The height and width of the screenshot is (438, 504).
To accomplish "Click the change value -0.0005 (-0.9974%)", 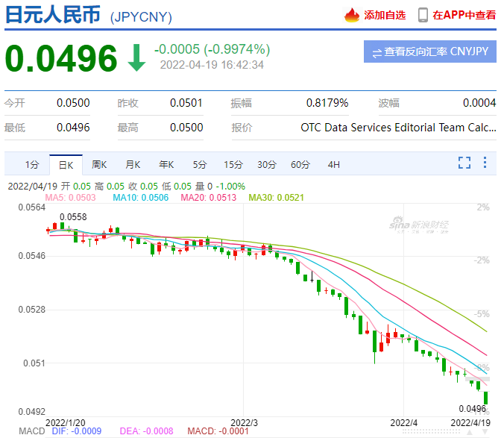I will pyautogui.click(x=212, y=49).
